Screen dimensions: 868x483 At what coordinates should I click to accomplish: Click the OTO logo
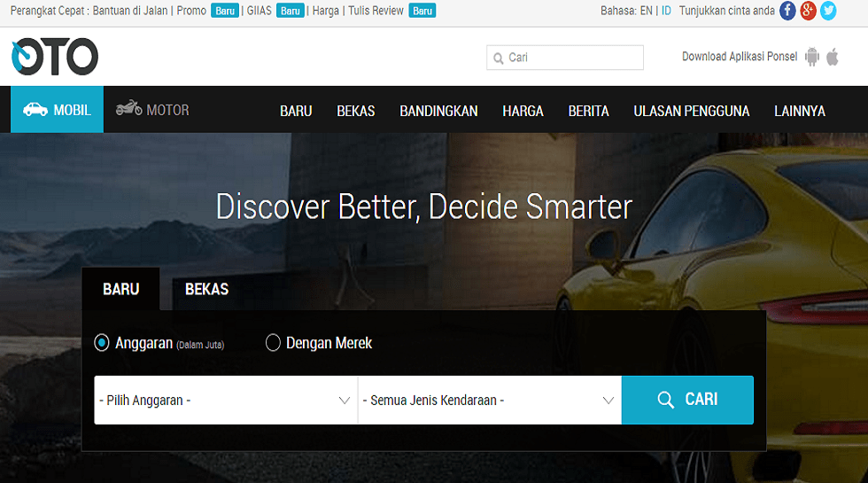54,57
